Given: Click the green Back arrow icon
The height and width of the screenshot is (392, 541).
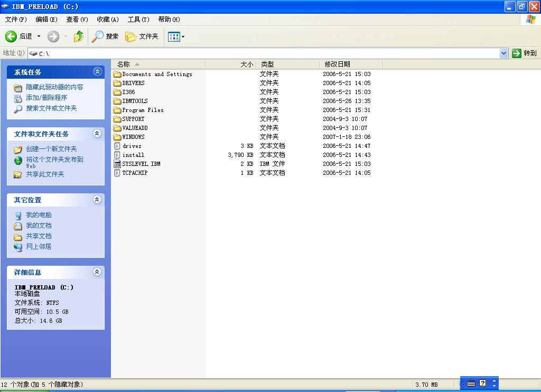Looking at the screenshot, I should (11, 36).
